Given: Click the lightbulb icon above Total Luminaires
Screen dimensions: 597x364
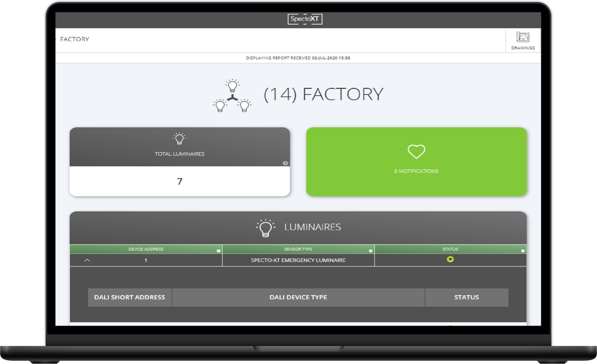Looking at the screenshot, I should (x=179, y=139).
